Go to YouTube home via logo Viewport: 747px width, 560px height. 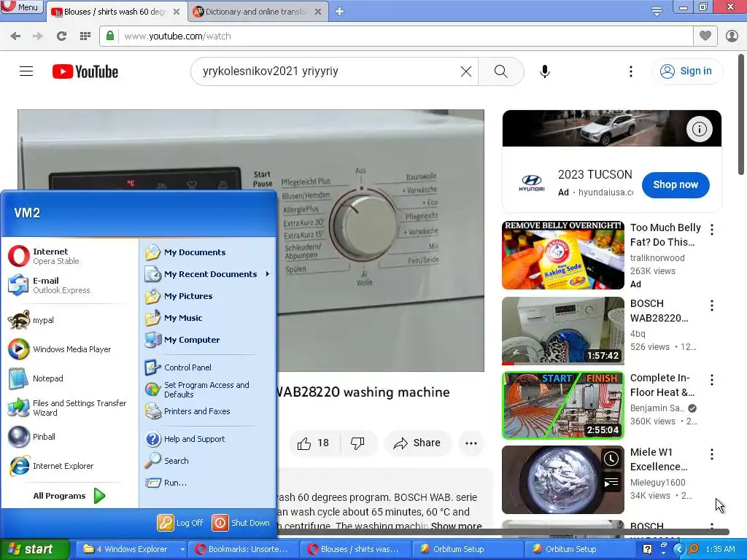85,71
